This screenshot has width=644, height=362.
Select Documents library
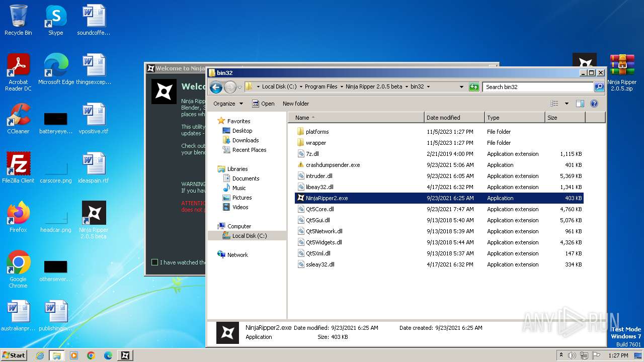coord(246,178)
